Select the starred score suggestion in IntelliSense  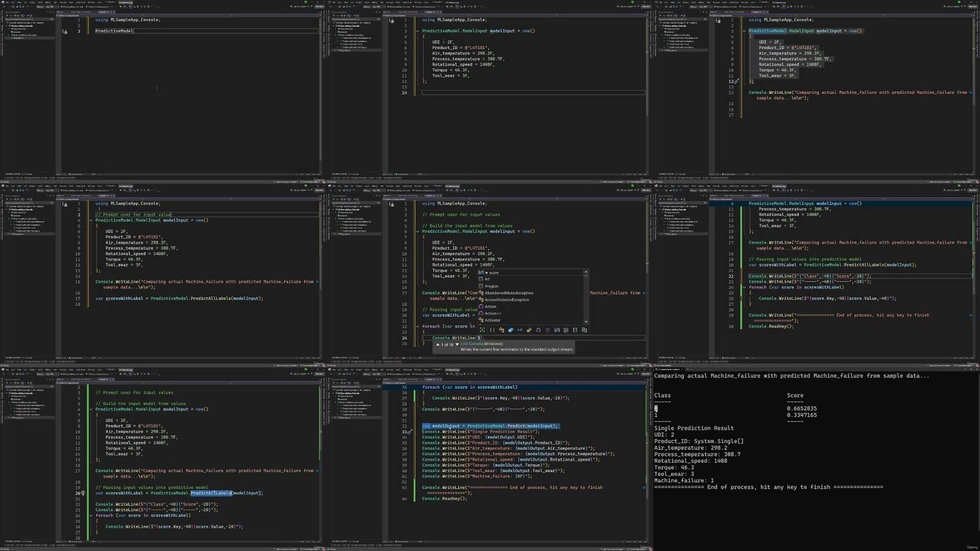tap(493, 273)
